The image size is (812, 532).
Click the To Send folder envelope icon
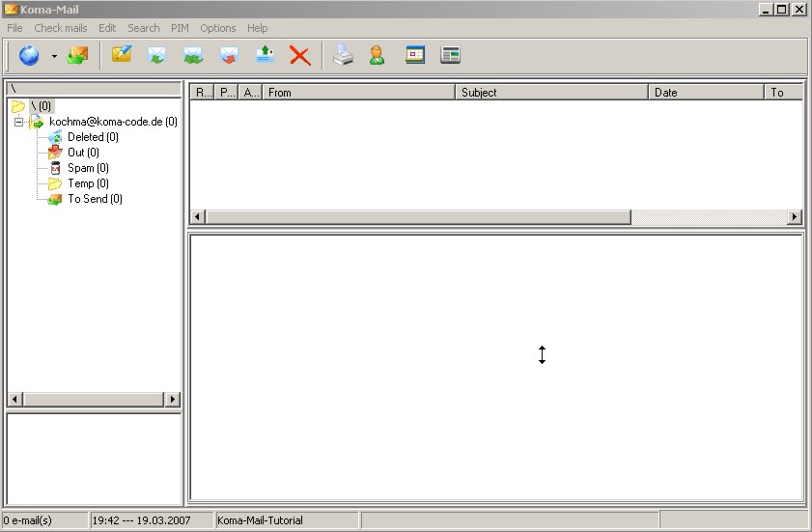click(55, 199)
